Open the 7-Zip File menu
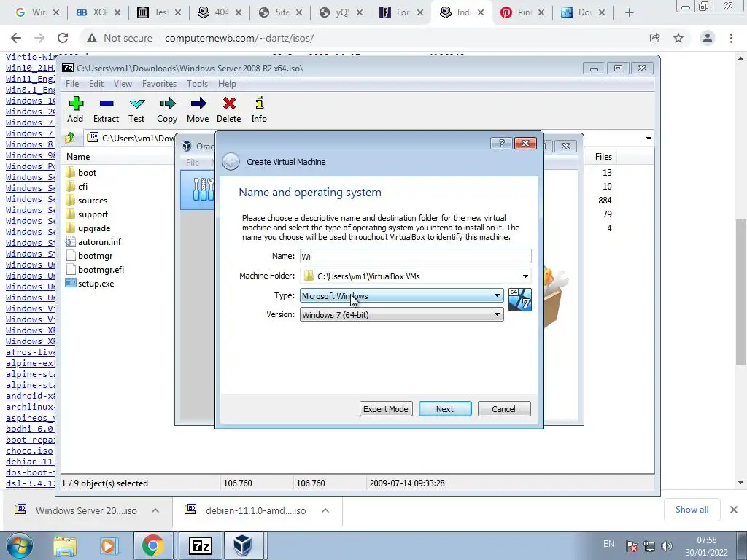This screenshot has height=560, width=747. coord(72,84)
